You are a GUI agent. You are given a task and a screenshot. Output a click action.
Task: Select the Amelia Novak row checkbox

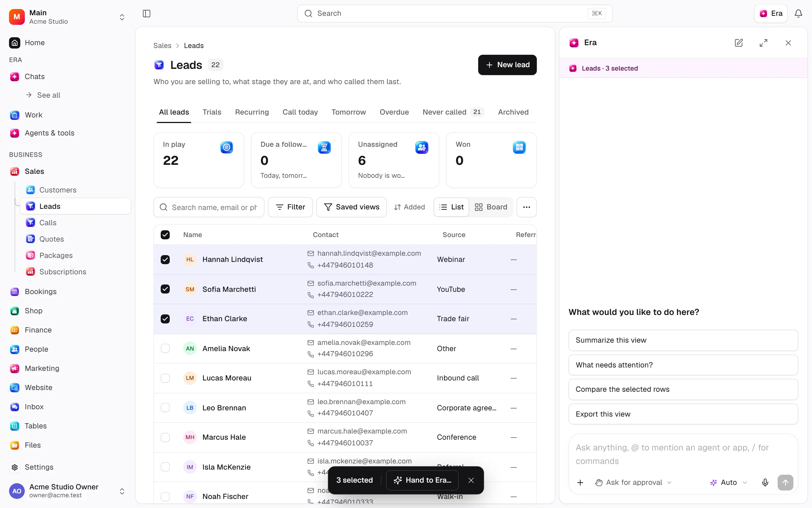coord(165,349)
